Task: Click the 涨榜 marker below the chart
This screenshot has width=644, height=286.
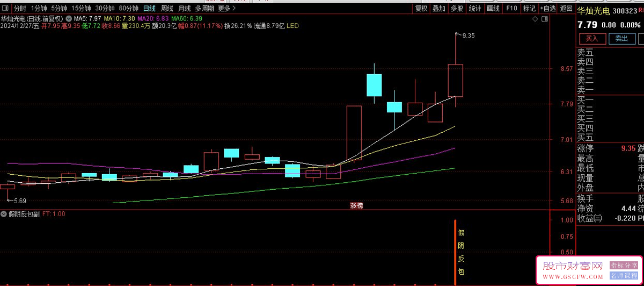Action: (x=356, y=206)
